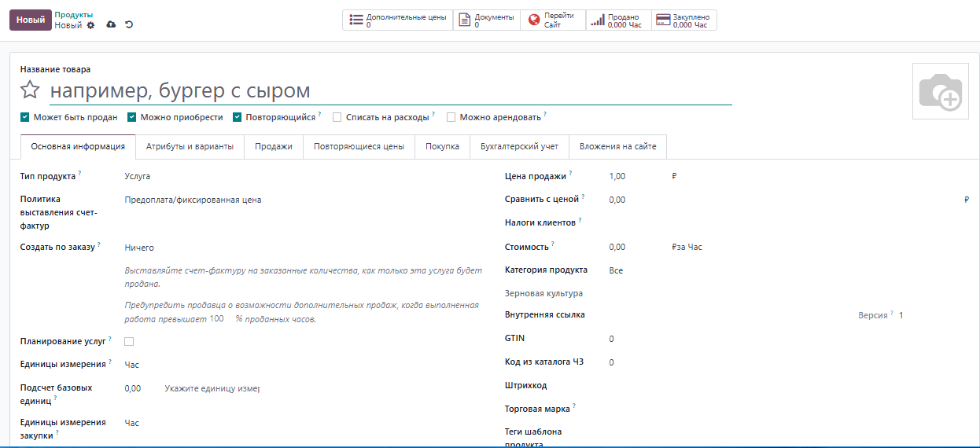
Task: Edit the Код из каталога ЧЗ field
Action: point(789,362)
